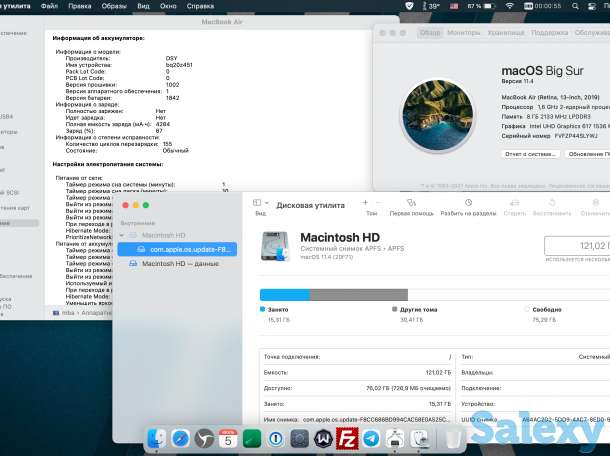Click the minus remove-volume icon in Disk Utility
Screen dimensions: 610x456
click(x=379, y=202)
